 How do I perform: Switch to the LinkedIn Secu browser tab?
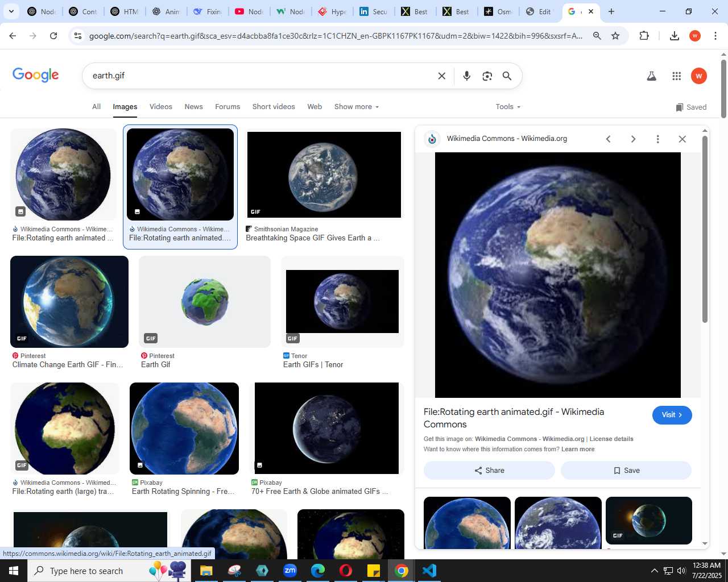pyautogui.click(x=373, y=11)
